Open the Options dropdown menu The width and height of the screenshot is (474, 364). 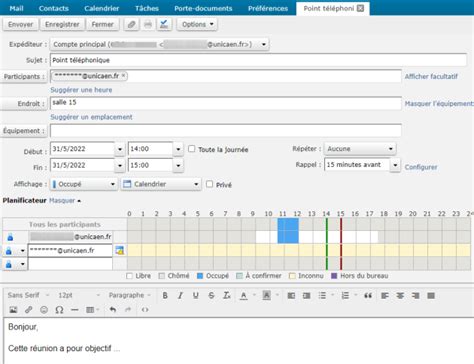coord(197,24)
